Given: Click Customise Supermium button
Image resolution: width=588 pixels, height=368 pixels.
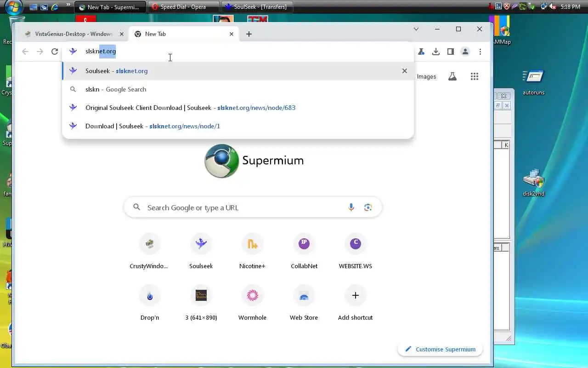Looking at the screenshot, I should tap(440, 349).
